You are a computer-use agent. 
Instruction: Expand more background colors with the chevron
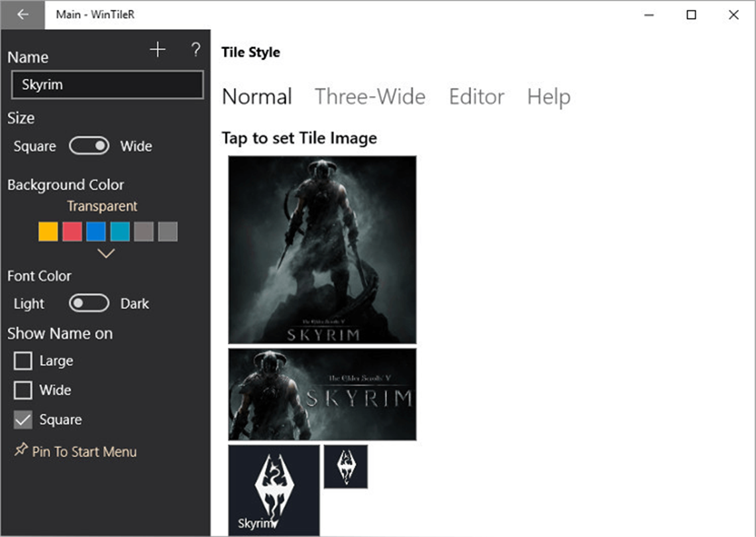pos(106,253)
